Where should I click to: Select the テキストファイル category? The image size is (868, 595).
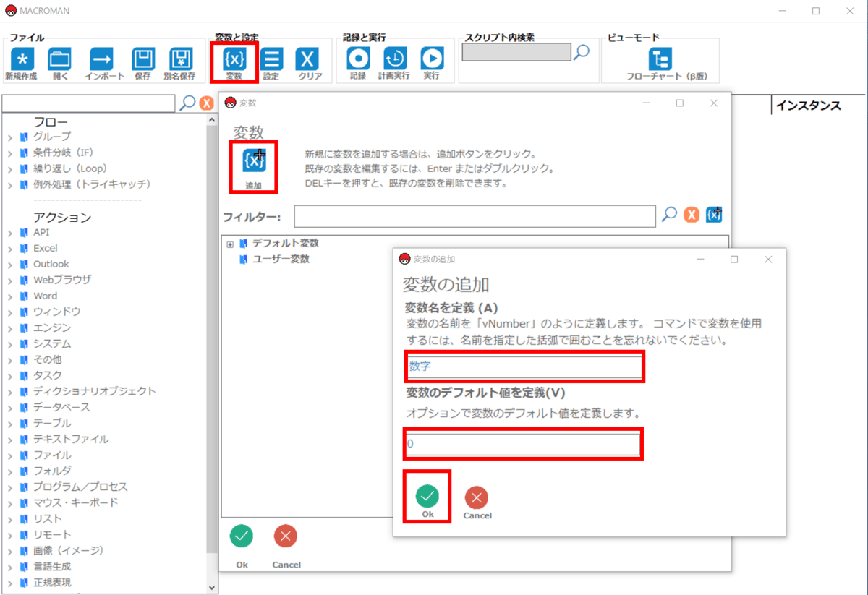click(x=71, y=439)
